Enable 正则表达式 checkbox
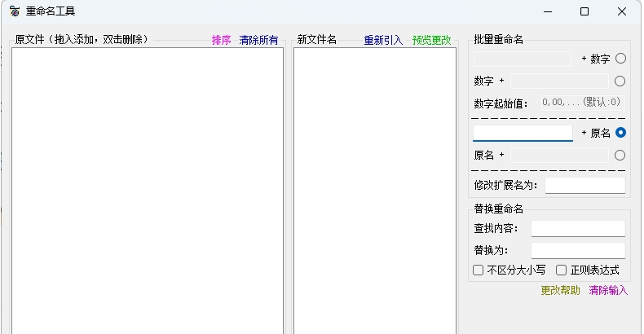Viewport: 644px width, 334px height. 561,270
